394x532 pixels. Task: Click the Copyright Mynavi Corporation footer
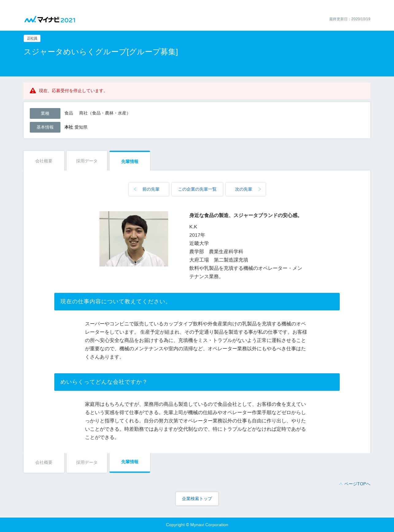pos(197,525)
